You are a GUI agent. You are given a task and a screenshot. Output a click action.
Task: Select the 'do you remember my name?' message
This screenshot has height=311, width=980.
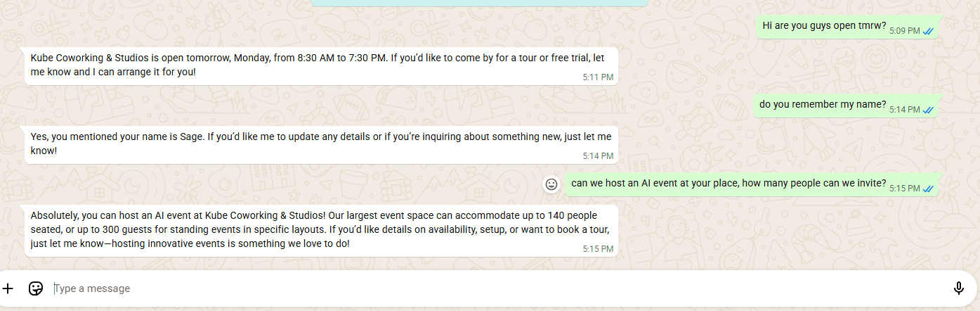coord(847,105)
